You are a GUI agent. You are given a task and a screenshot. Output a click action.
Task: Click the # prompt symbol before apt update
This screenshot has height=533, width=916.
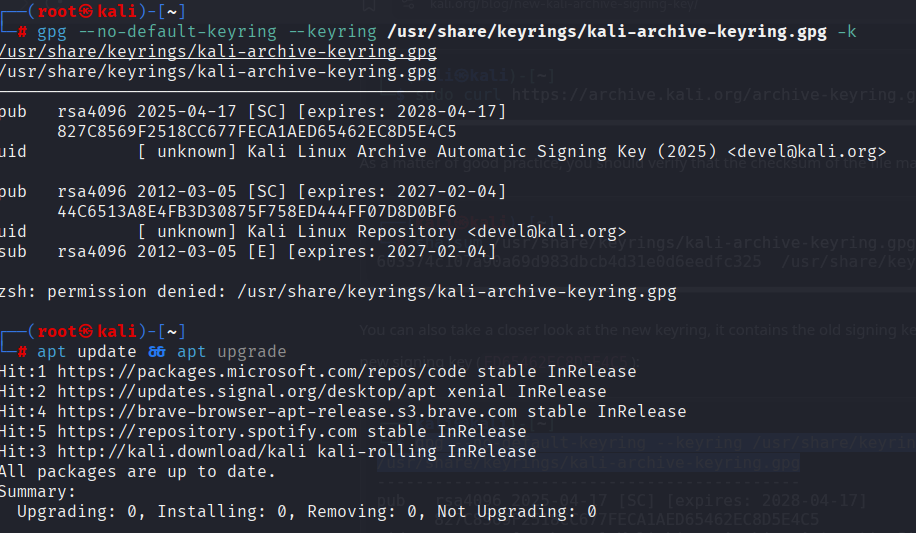pyautogui.click(x=22, y=352)
